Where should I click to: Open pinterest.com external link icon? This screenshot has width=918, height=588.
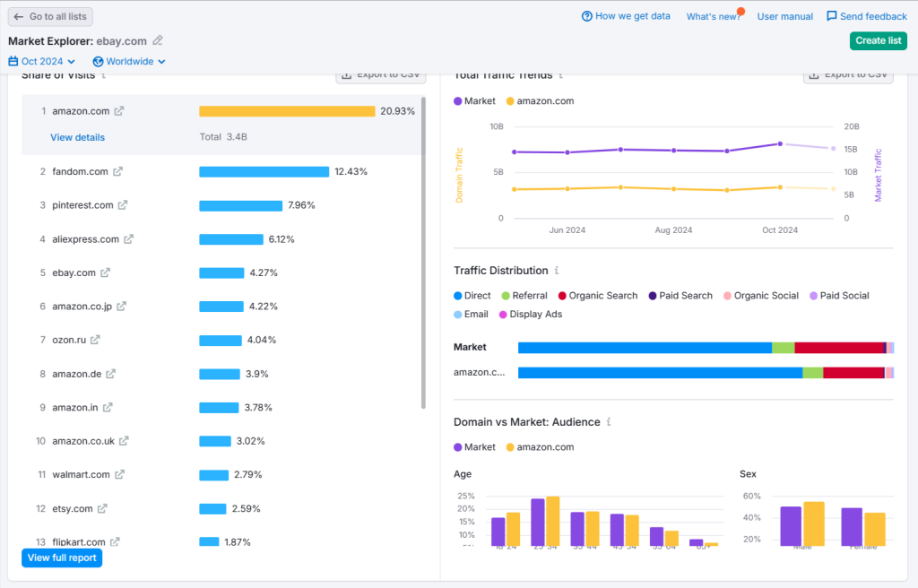(x=122, y=205)
